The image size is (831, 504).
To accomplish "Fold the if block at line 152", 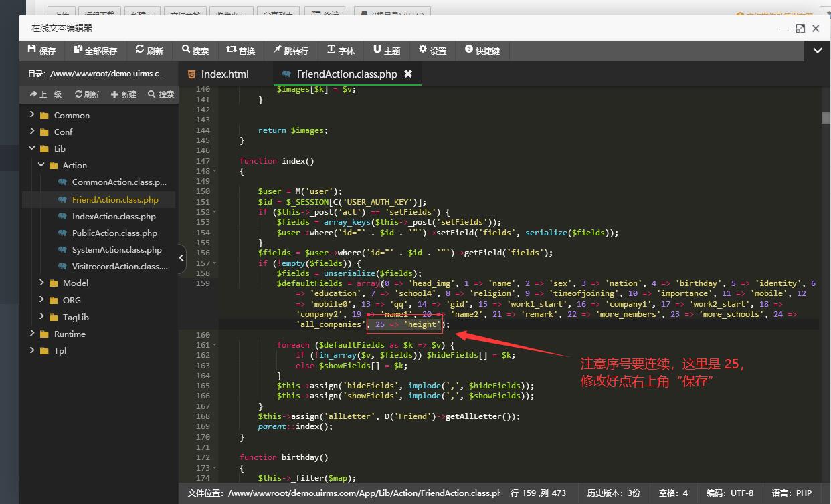I will 215,212.
